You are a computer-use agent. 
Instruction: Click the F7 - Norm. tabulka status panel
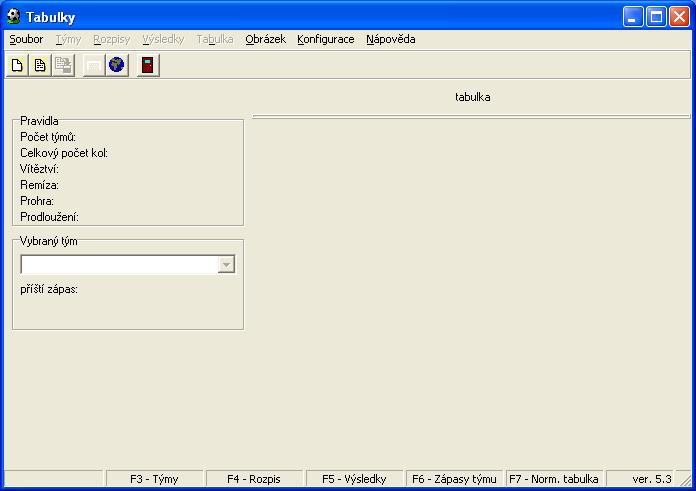click(x=554, y=479)
